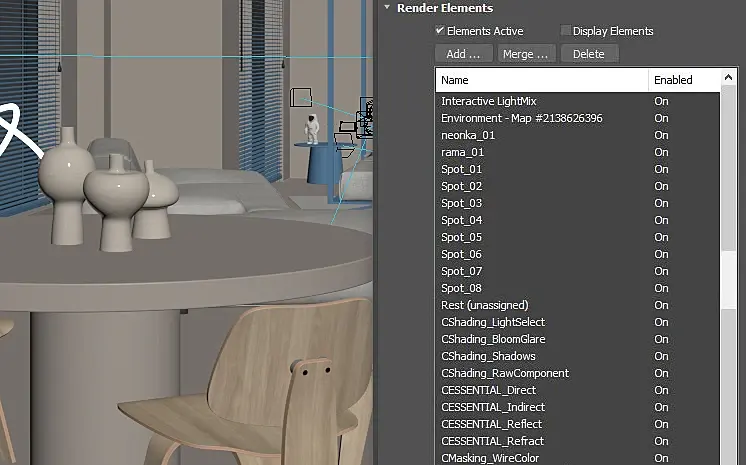Click the Enabled column header
This screenshot has height=465, width=746.
click(684, 80)
